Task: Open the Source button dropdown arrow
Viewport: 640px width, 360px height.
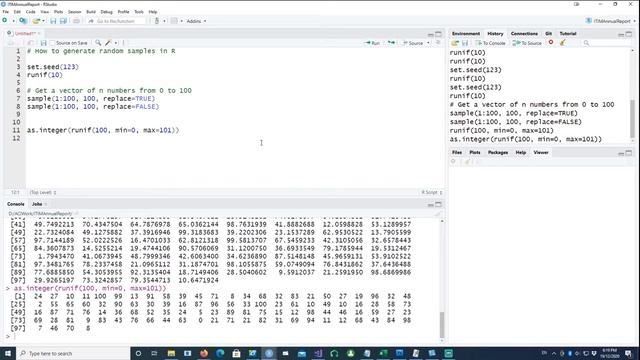Action: tap(428, 43)
